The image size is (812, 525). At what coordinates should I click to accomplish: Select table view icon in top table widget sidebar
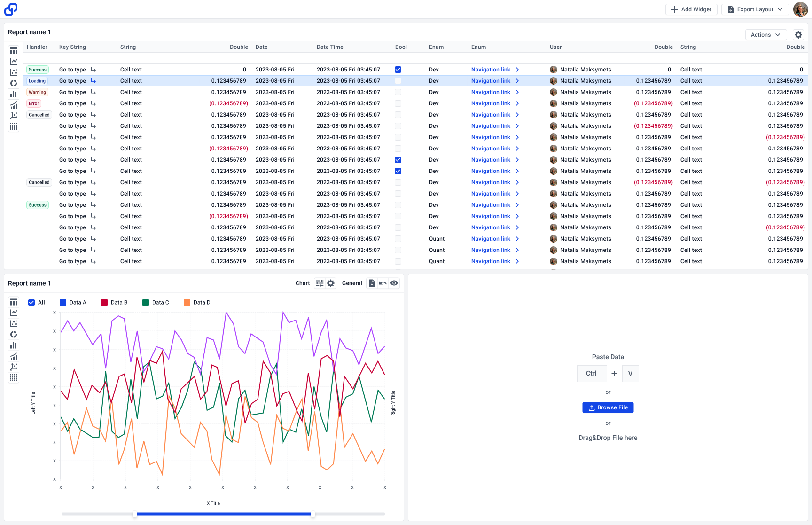[14, 51]
